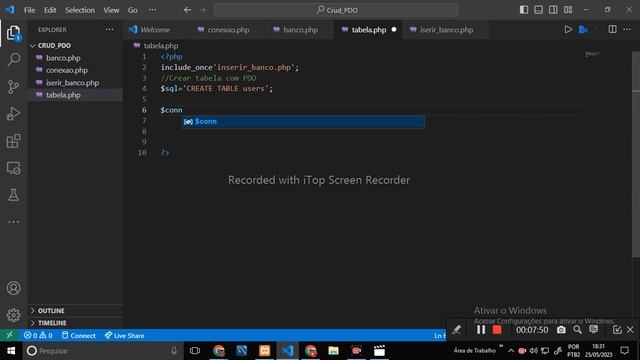Open the Manage gear settings icon
The height and width of the screenshot is (360, 640).
tap(13, 315)
